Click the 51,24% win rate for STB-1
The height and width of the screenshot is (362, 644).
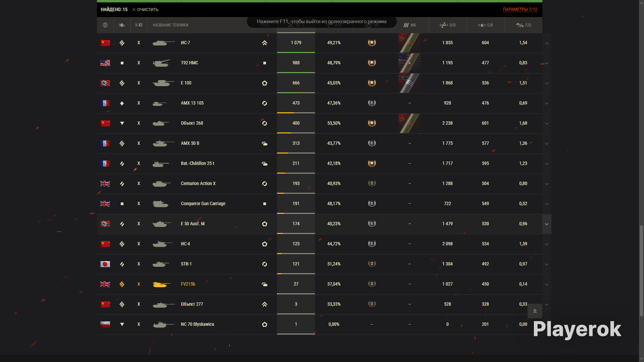(334, 264)
